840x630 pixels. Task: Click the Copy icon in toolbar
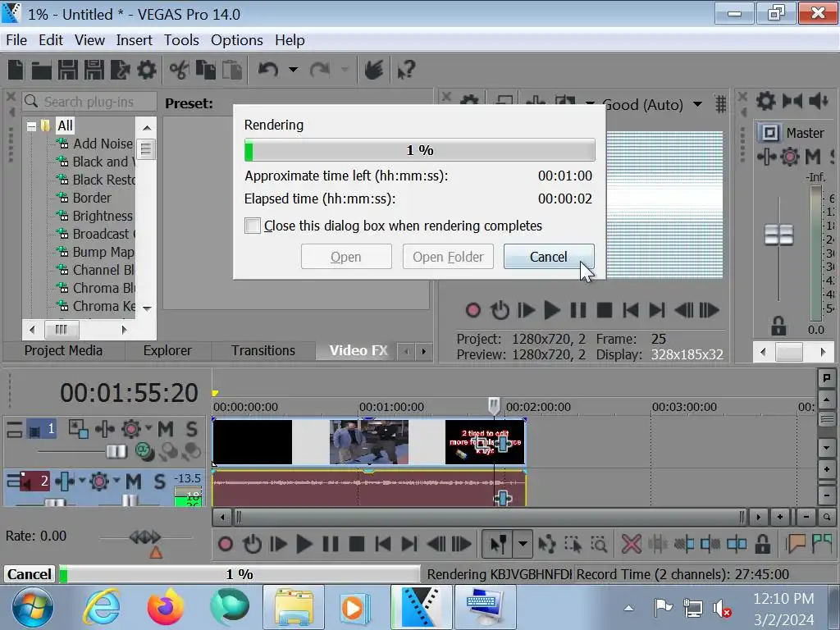click(x=206, y=70)
